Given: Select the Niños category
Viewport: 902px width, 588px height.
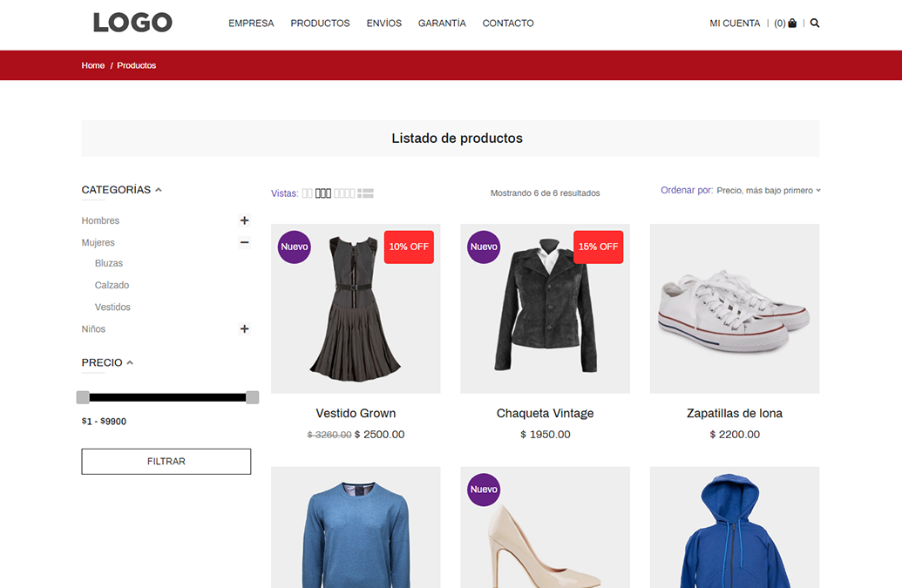Looking at the screenshot, I should [94, 328].
